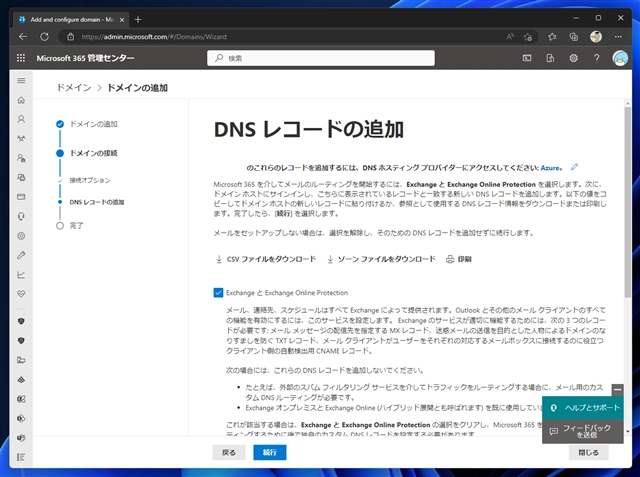This screenshot has height=477, width=640.
Task: Click the 続行 continue button
Action: coord(269,452)
